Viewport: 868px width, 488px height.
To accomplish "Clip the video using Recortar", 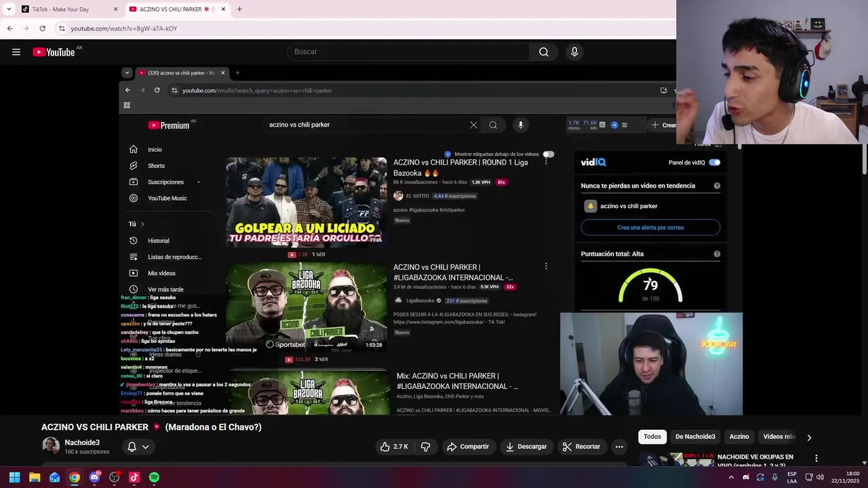I will point(582,447).
